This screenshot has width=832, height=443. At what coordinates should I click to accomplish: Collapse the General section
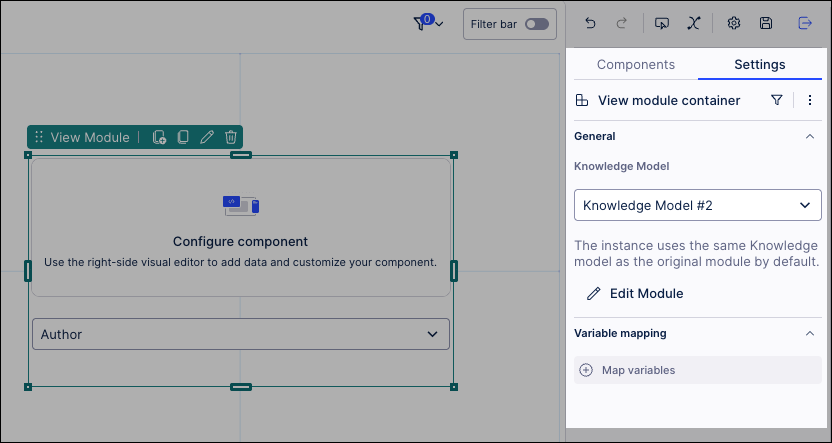[x=810, y=136]
